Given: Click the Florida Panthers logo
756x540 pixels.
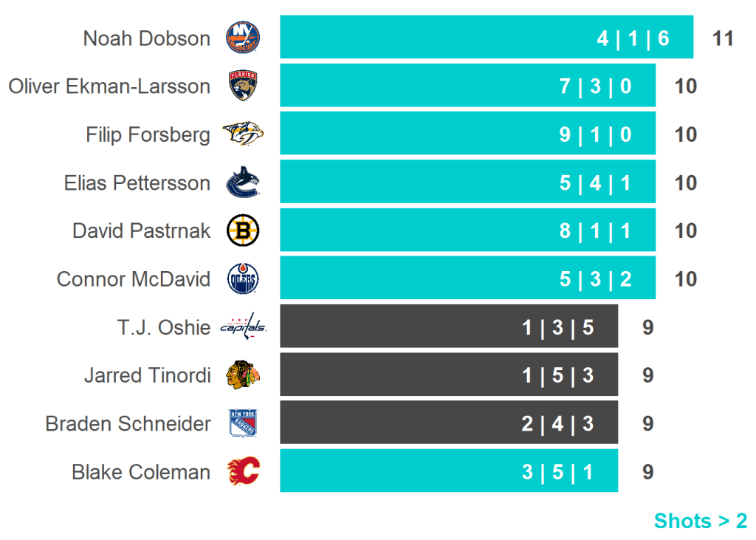Looking at the screenshot, I should [x=243, y=86].
